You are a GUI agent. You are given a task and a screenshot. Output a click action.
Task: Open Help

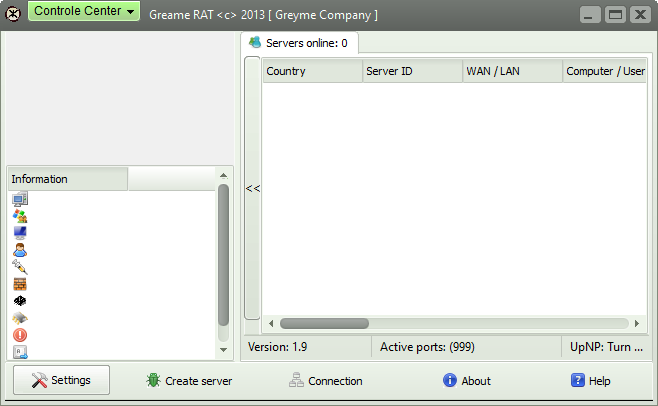coord(590,381)
